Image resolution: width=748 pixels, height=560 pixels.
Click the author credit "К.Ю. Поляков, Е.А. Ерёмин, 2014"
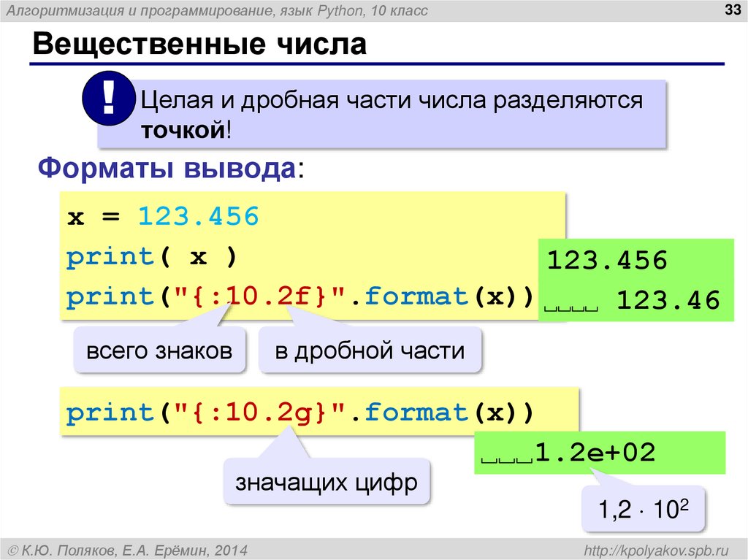128,549
